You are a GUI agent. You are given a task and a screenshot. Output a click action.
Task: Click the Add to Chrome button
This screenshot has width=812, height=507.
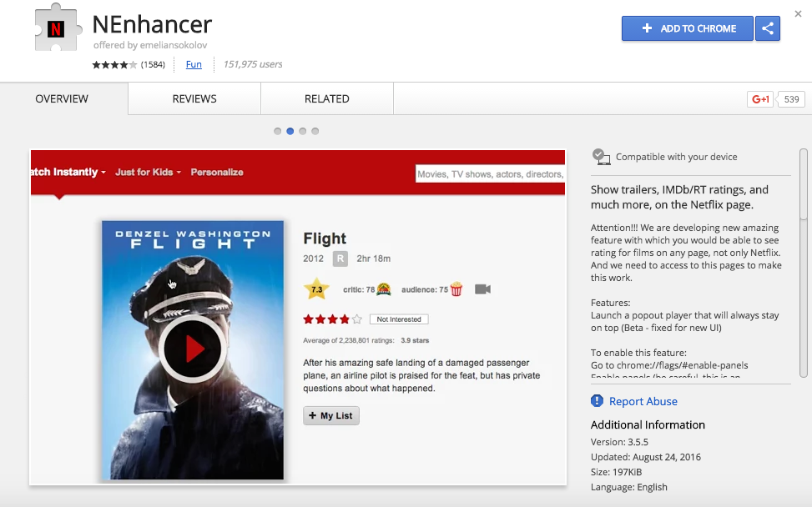[687, 28]
